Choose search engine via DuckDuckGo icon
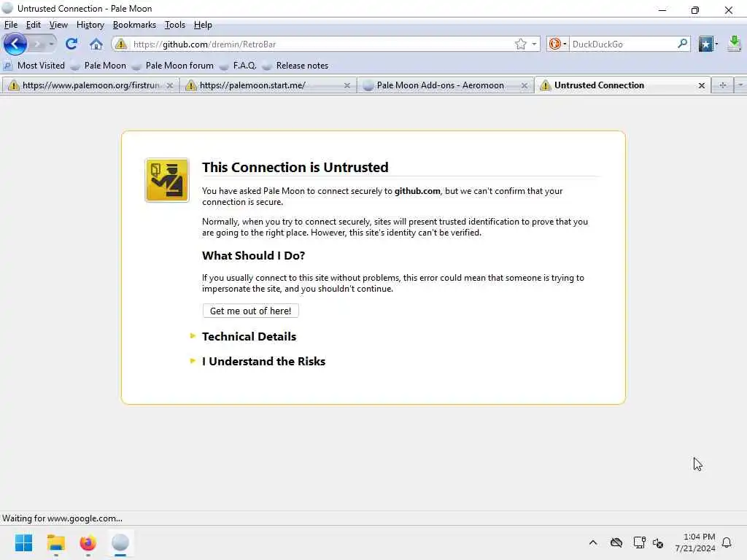This screenshot has width=747, height=560. pyautogui.click(x=557, y=44)
